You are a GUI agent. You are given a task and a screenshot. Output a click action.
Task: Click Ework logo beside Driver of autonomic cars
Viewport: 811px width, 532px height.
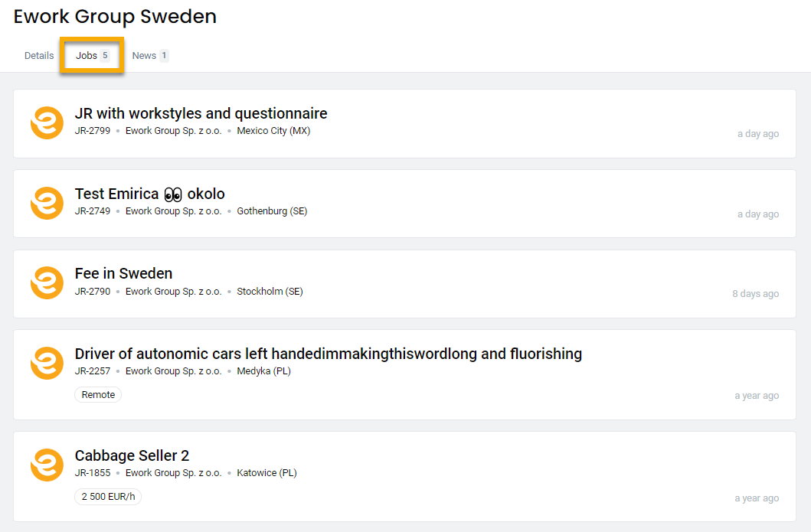point(47,363)
